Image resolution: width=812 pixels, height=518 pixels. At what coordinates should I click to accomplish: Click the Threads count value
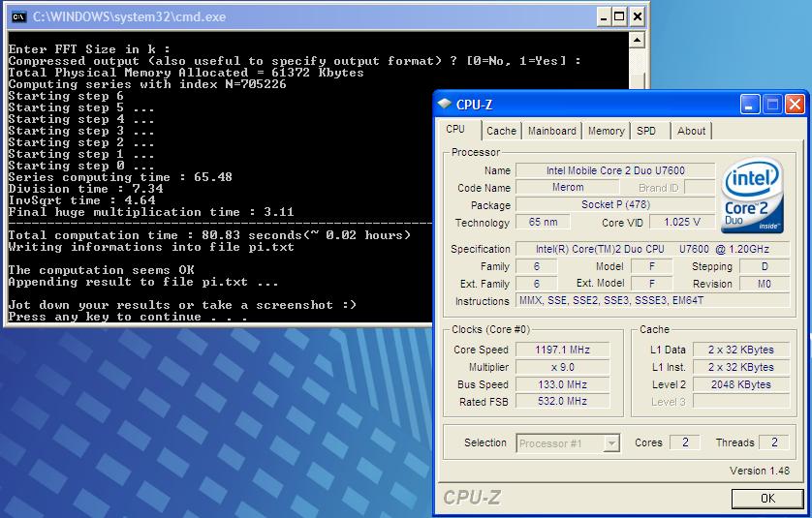point(774,442)
